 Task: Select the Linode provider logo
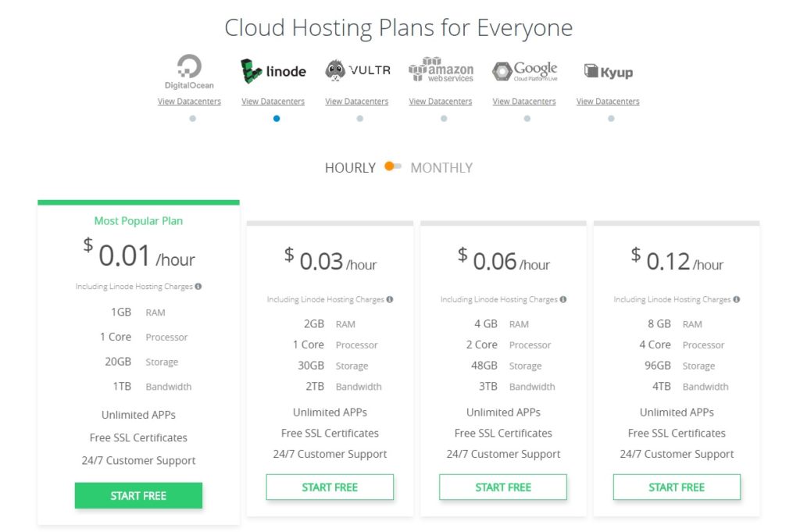[x=273, y=71]
